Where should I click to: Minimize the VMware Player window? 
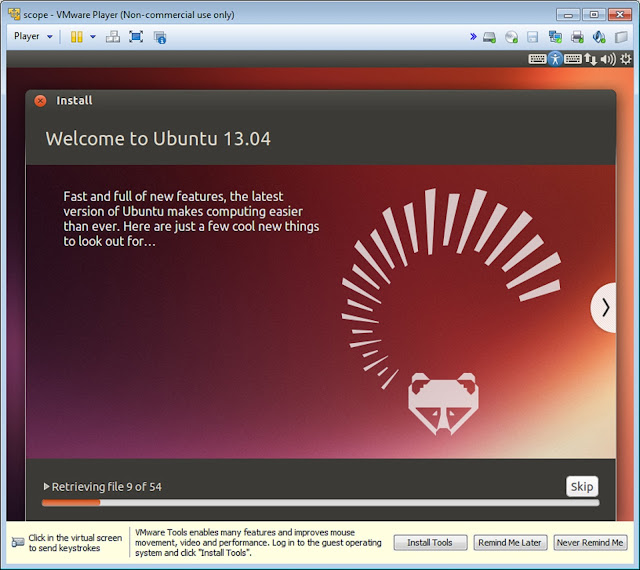[x=568, y=15]
